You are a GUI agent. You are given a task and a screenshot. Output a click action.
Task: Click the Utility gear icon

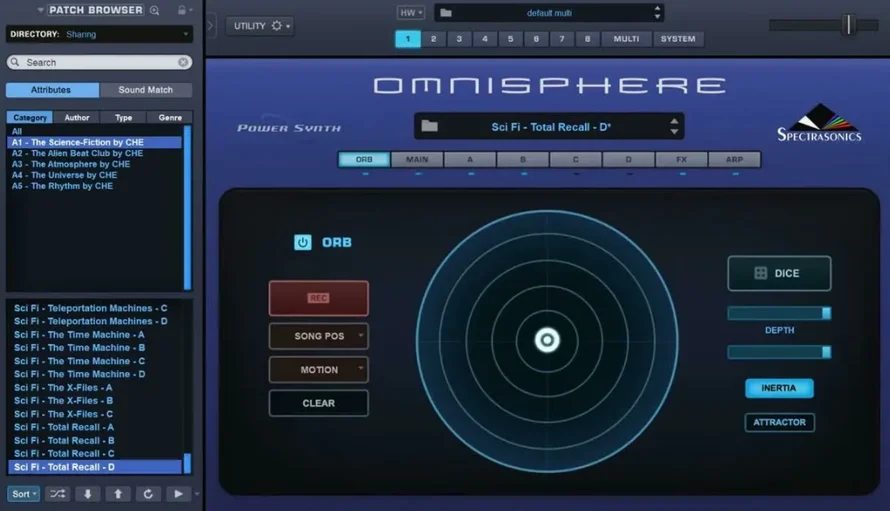click(276, 26)
